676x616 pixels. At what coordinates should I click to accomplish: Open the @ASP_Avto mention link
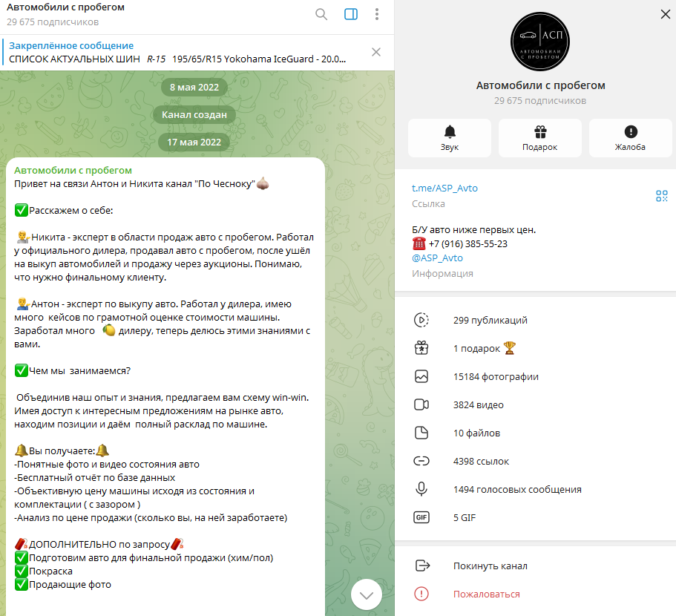[x=437, y=258]
